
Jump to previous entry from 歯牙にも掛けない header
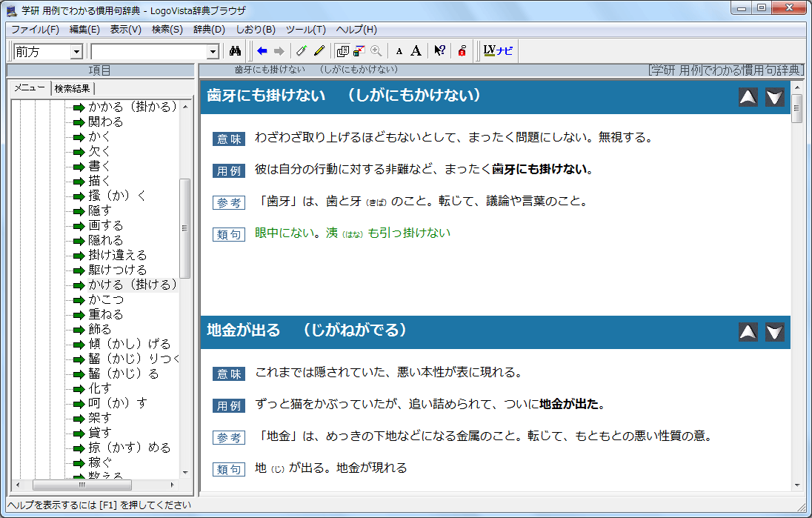click(748, 97)
